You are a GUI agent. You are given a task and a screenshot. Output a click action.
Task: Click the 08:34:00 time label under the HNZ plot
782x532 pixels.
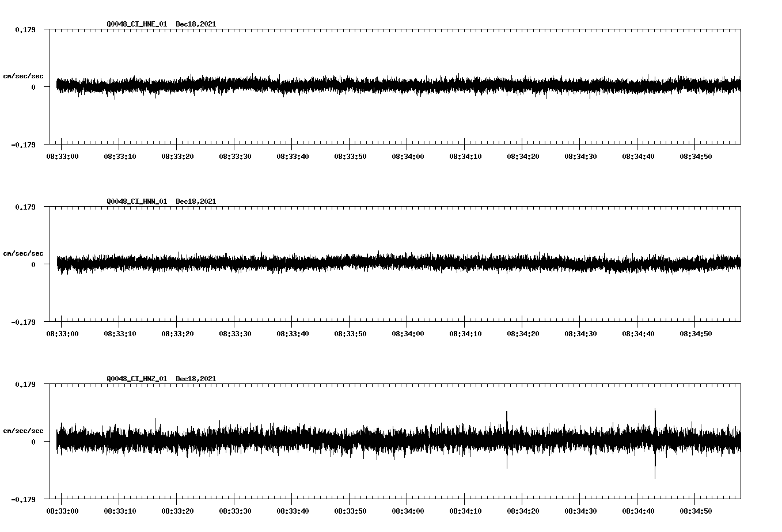408,511
